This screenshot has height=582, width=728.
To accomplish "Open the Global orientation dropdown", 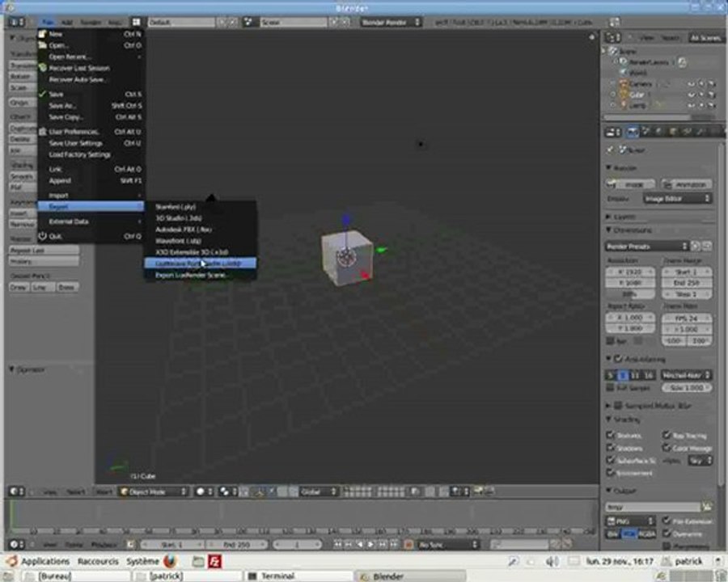I will tap(318, 491).
